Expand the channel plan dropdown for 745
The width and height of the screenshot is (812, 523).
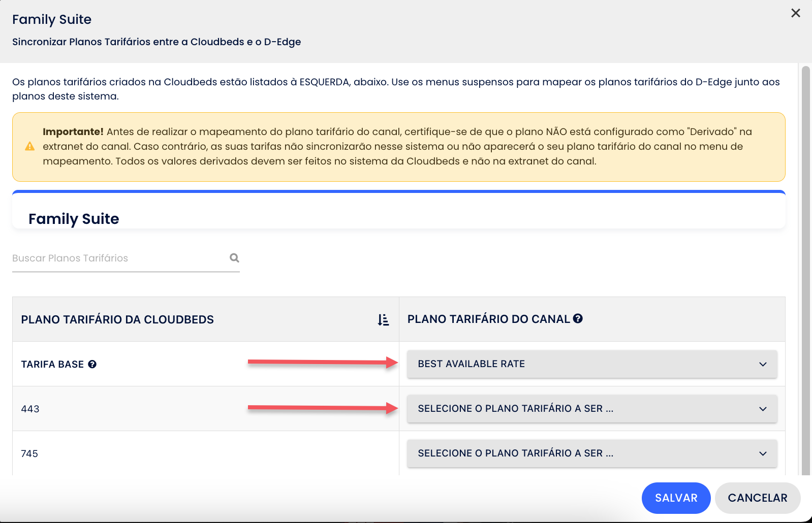[591, 453]
